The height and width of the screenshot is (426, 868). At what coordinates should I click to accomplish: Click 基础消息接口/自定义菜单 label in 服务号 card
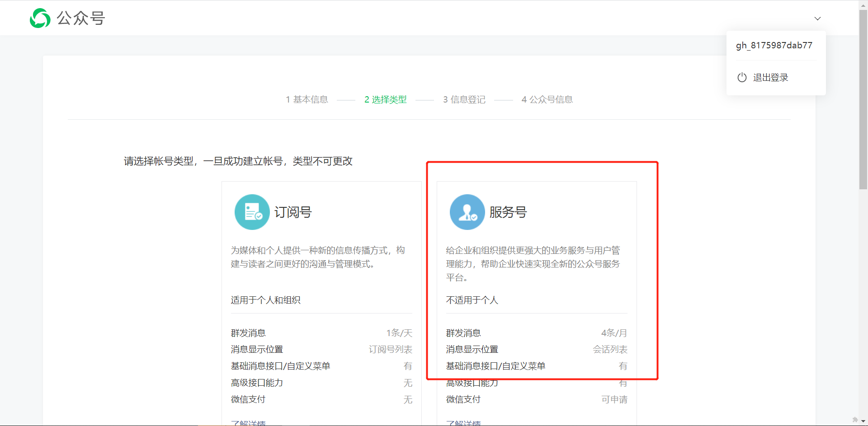click(x=495, y=366)
